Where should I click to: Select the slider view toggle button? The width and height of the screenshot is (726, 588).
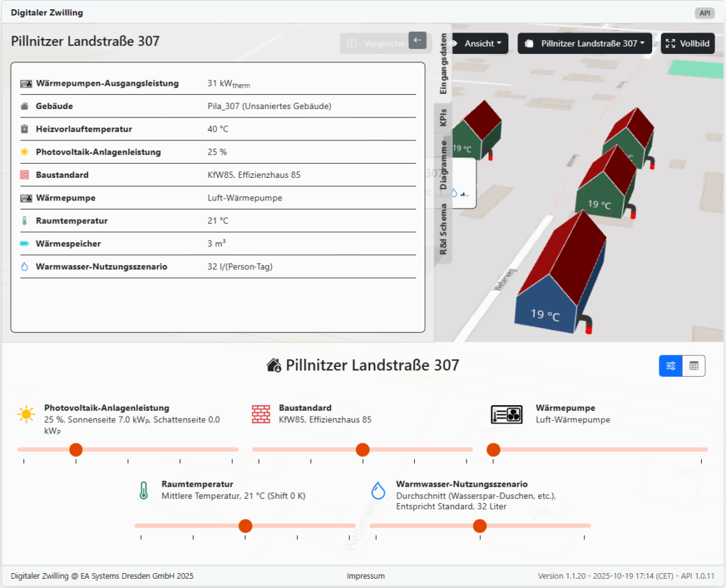[x=671, y=366]
